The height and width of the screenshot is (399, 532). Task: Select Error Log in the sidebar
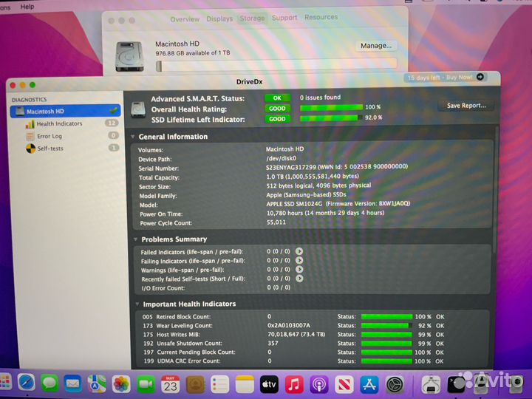coord(50,136)
